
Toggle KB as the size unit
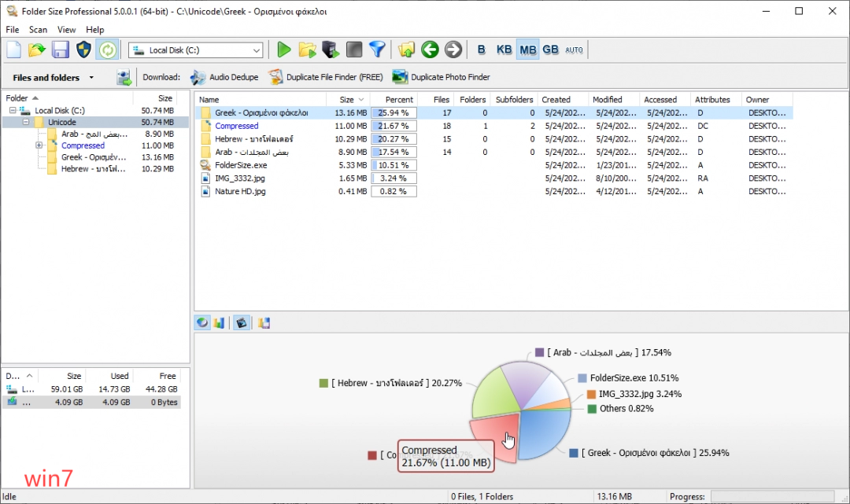pyautogui.click(x=504, y=49)
